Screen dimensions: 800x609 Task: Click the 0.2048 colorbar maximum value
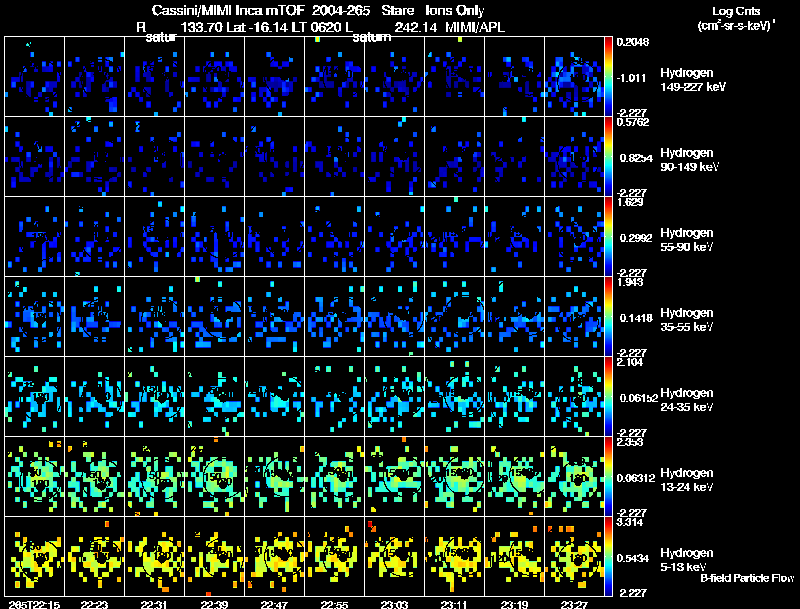coord(633,42)
